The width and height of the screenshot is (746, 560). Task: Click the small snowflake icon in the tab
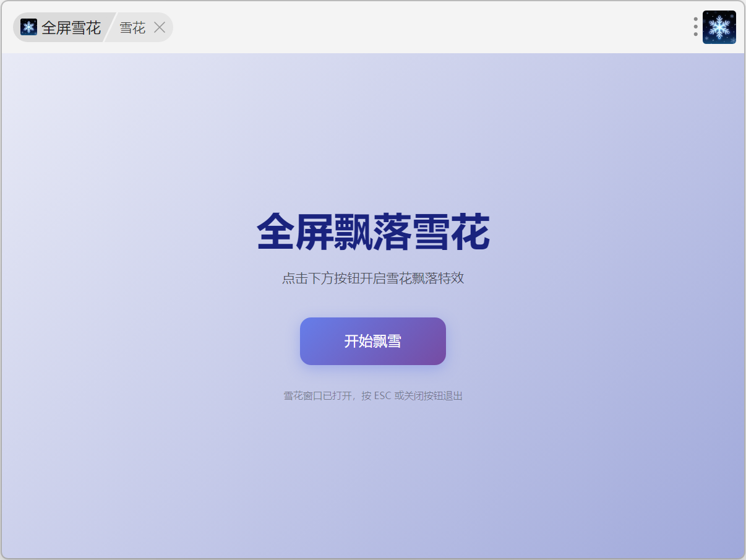pos(28,27)
